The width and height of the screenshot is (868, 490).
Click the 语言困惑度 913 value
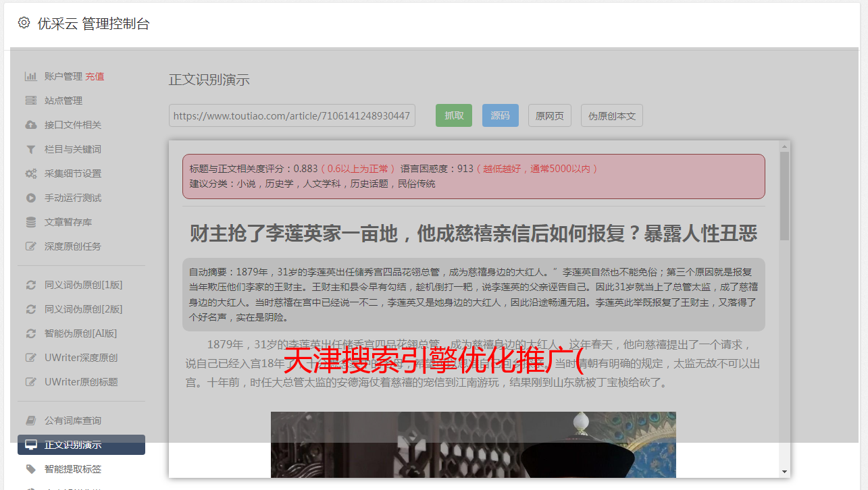click(x=465, y=168)
